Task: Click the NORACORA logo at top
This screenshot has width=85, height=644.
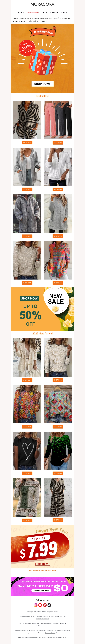Action: point(42,4)
